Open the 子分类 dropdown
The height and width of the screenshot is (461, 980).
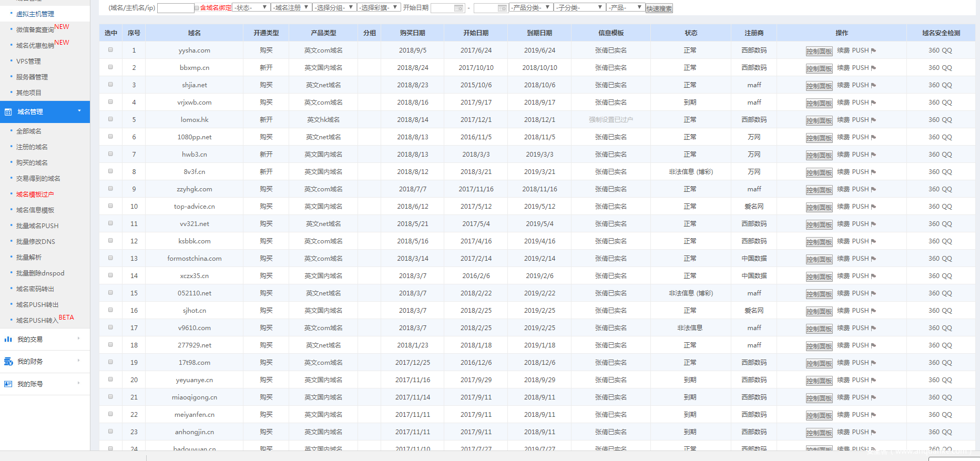click(580, 7)
